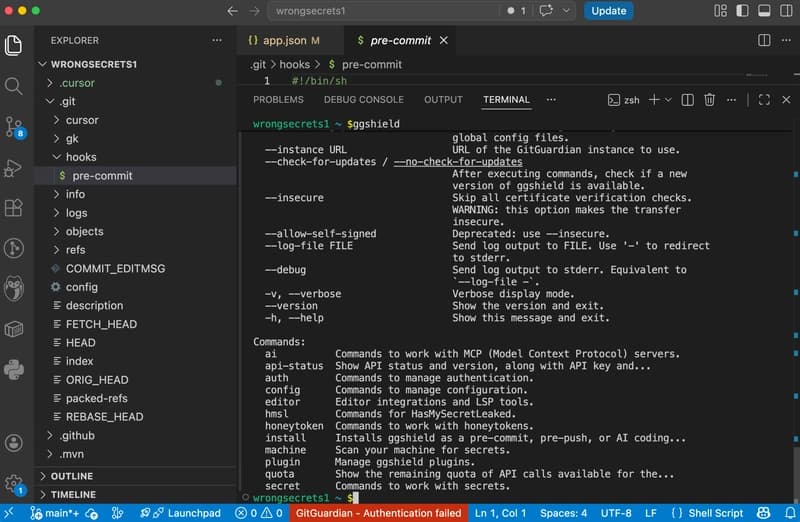
Task: Switch to the app.json tab
Action: point(284,40)
